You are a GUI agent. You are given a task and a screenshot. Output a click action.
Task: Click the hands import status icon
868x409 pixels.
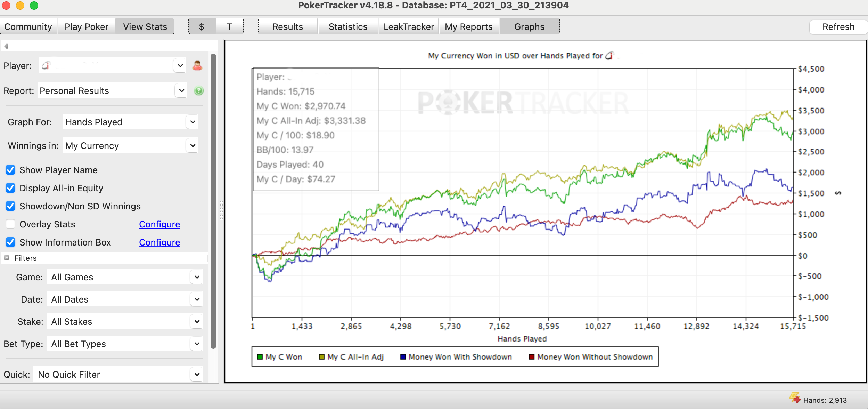coord(795,398)
